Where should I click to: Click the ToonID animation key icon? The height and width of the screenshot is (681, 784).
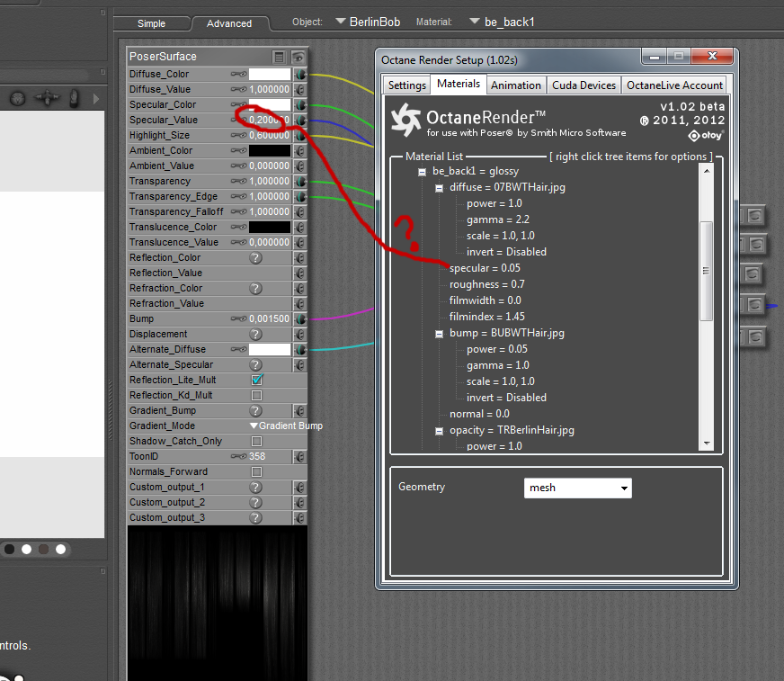point(238,456)
